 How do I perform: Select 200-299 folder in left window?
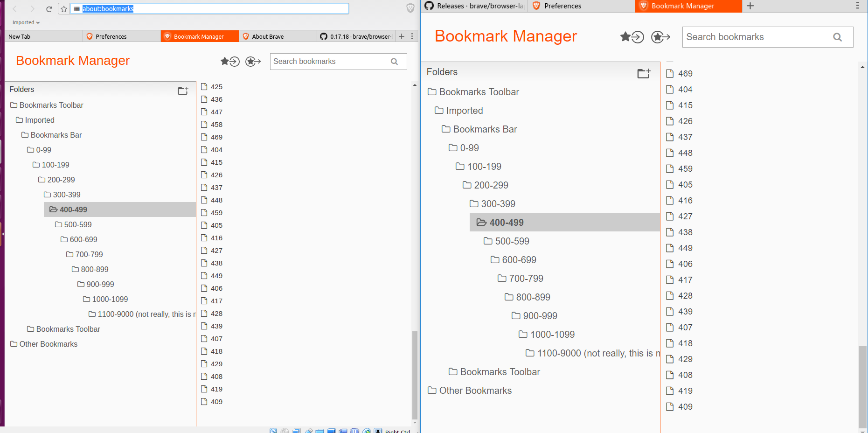56,180
